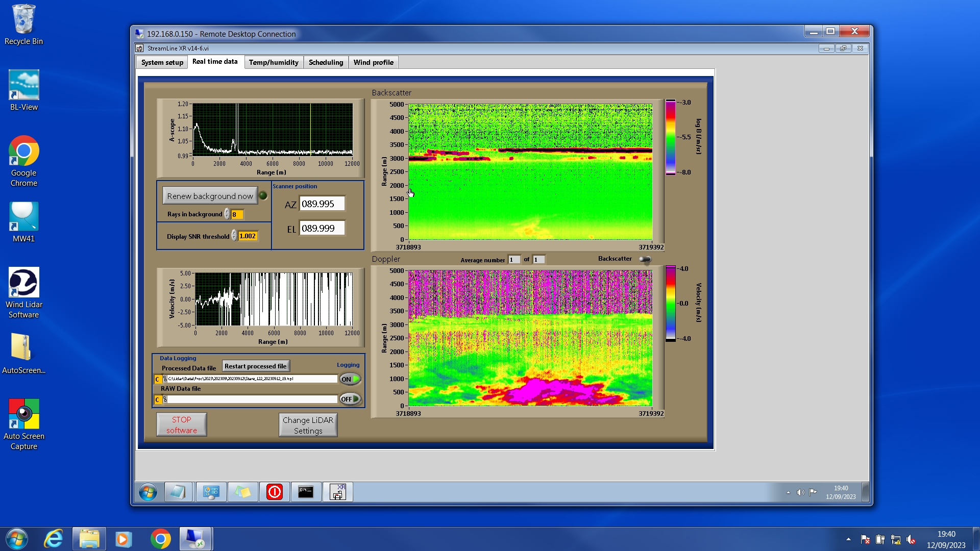Toggle processed data file logging ON switch
This screenshot has width=980, height=551.
[x=350, y=379]
